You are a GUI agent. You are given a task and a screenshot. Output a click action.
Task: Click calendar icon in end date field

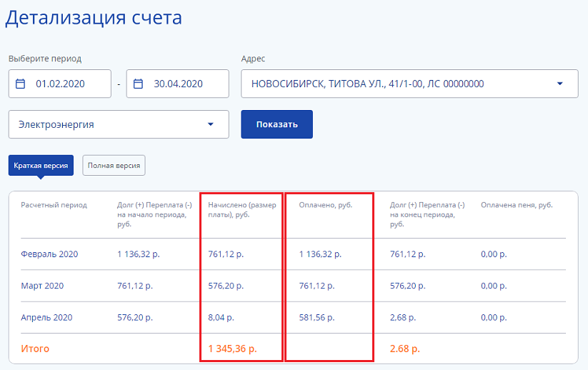point(139,84)
